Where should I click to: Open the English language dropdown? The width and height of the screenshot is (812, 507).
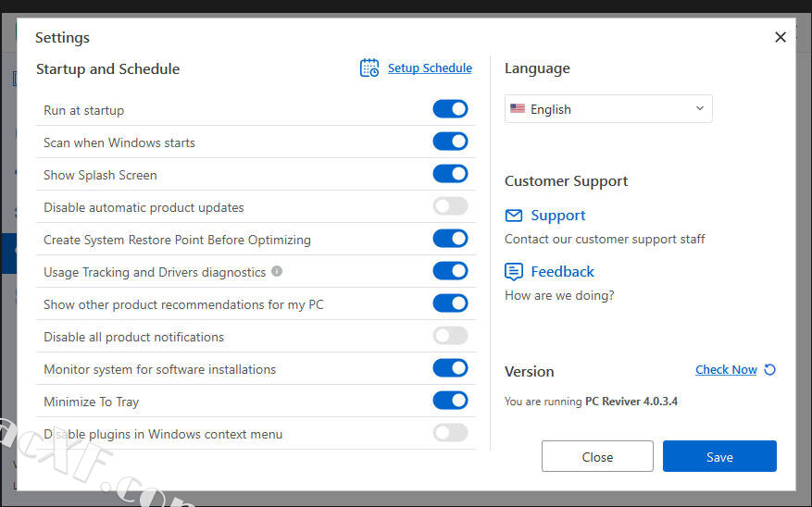[607, 109]
